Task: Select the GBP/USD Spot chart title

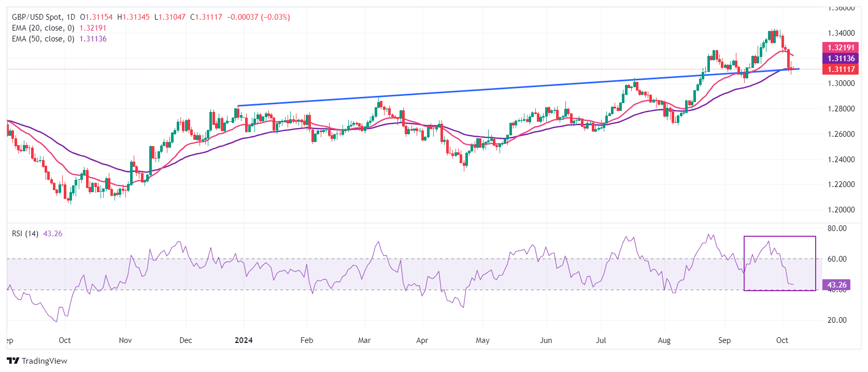Action: click(36, 17)
